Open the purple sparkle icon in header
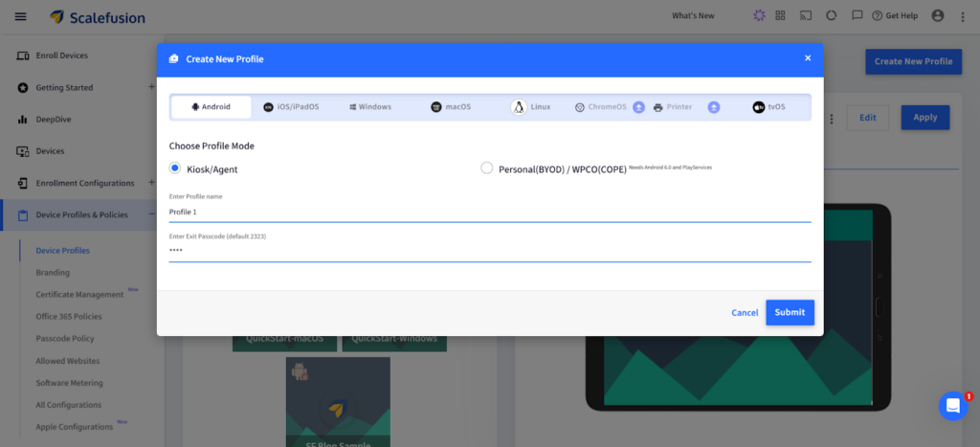This screenshot has width=980, height=447. click(x=759, y=15)
